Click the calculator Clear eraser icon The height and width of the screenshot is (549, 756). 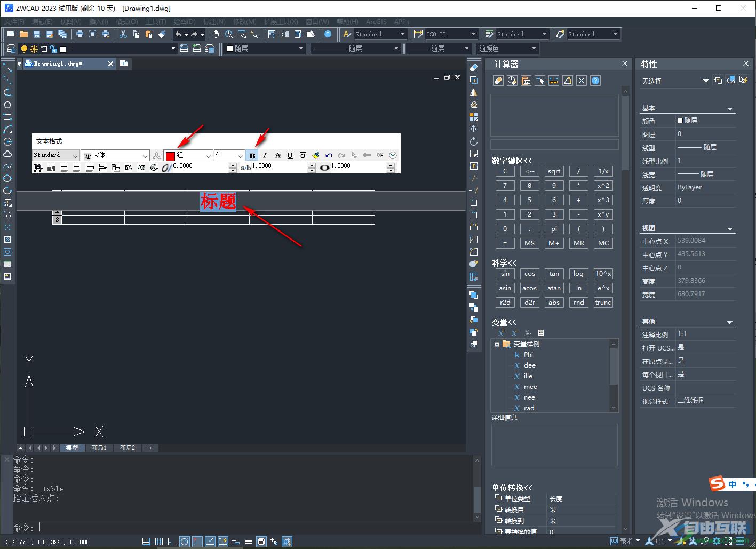498,81
